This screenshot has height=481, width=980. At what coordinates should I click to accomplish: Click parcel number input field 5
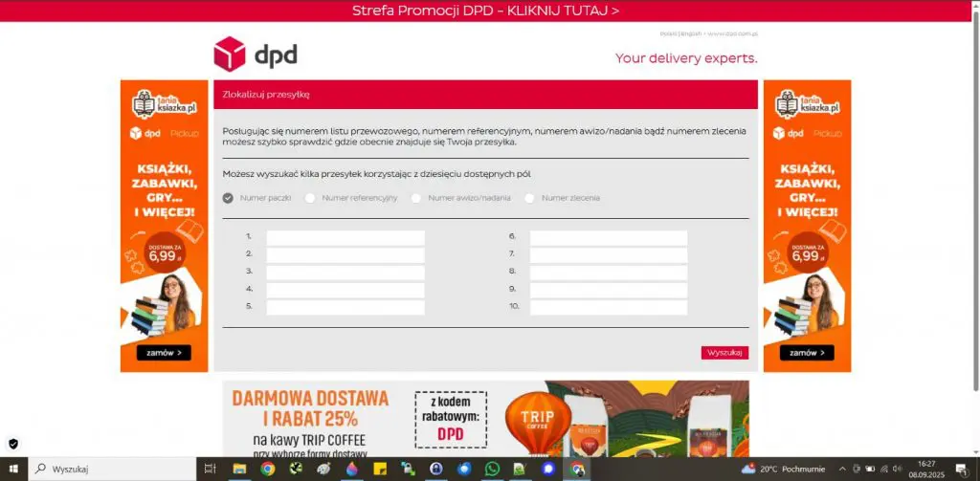point(345,307)
